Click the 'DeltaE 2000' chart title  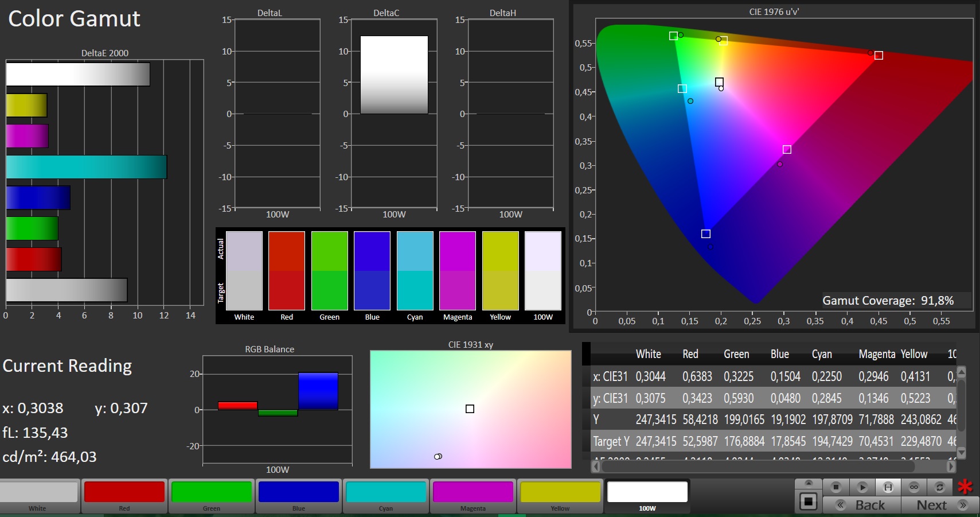(x=105, y=53)
